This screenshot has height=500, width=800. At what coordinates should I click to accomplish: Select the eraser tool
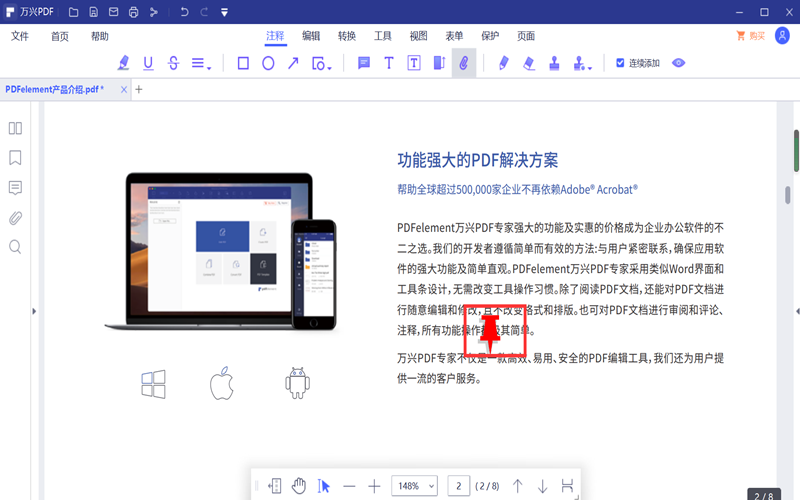528,63
